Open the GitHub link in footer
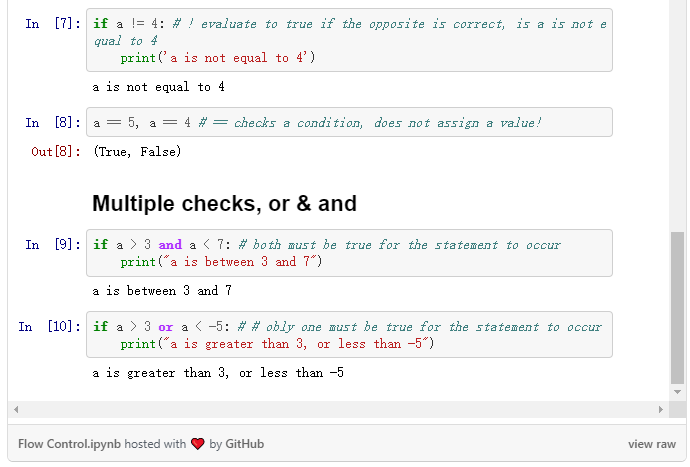 coord(244,444)
